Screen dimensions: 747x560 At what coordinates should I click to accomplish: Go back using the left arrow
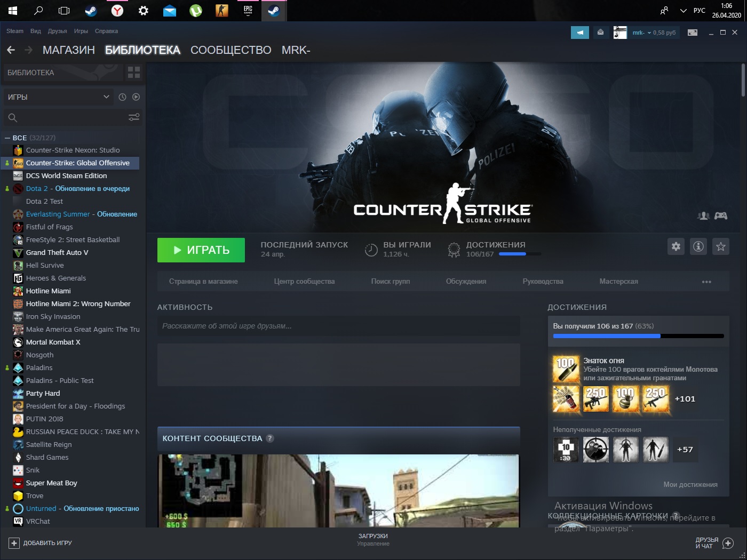11,50
